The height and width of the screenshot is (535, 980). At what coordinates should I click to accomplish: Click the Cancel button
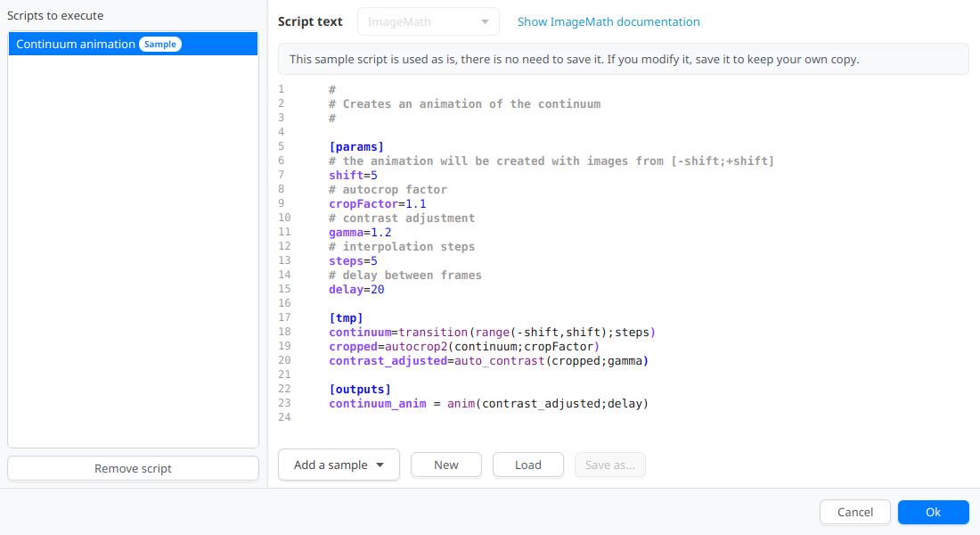(x=855, y=512)
